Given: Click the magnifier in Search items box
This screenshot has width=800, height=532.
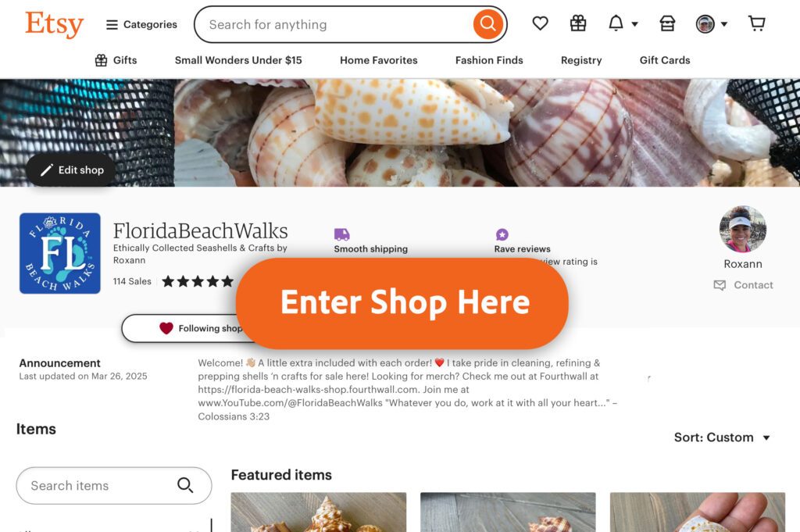Looking at the screenshot, I should pos(185,485).
